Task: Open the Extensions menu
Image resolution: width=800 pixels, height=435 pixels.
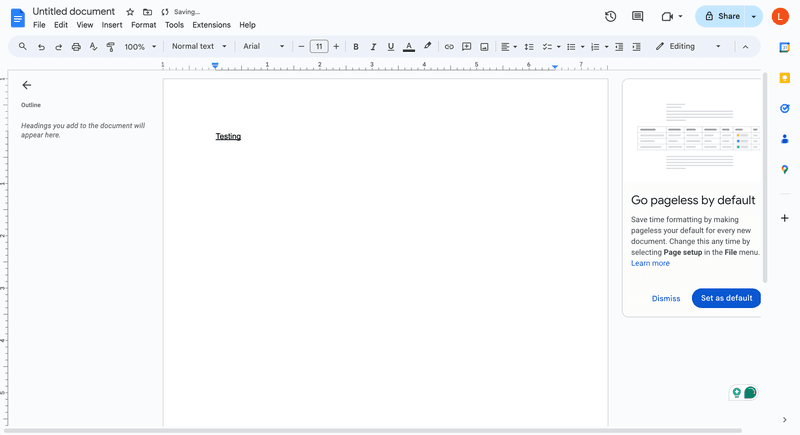Action: click(x=211, y=25)
